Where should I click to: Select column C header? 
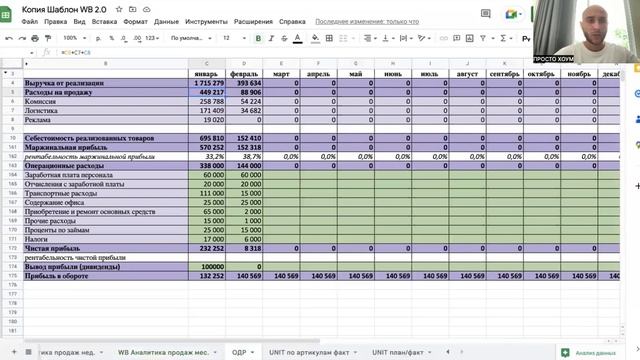[x=207, y=64]
